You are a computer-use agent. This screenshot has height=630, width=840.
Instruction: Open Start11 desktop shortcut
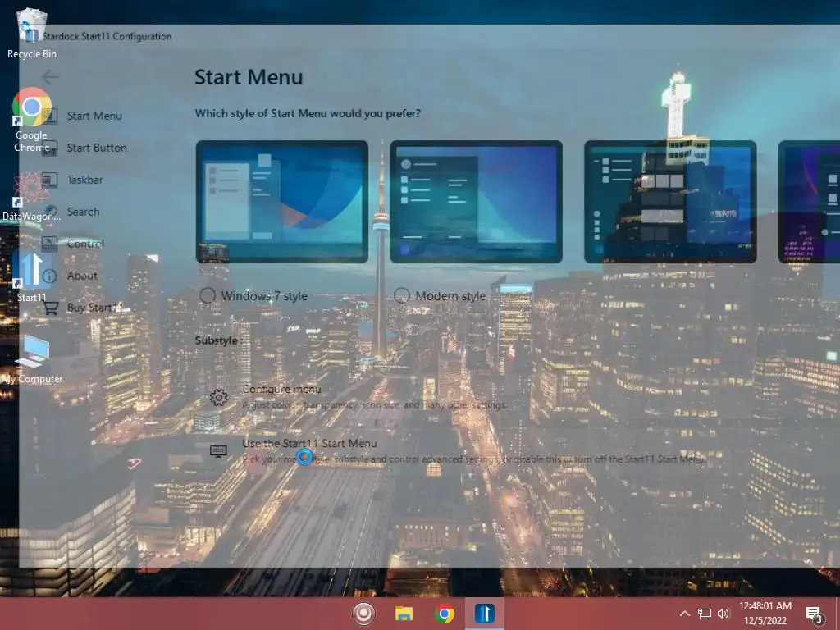click(32, 277)
